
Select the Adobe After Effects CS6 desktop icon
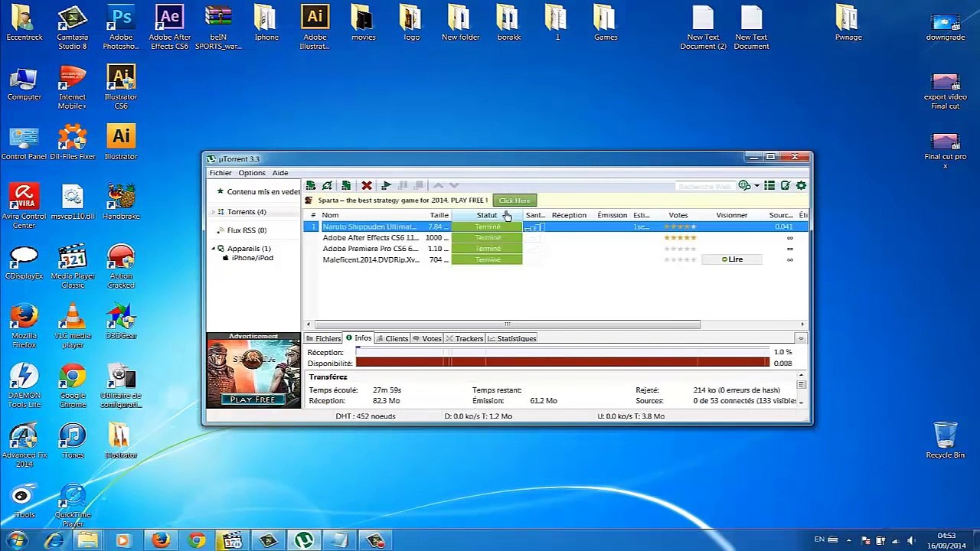point(169,28)
